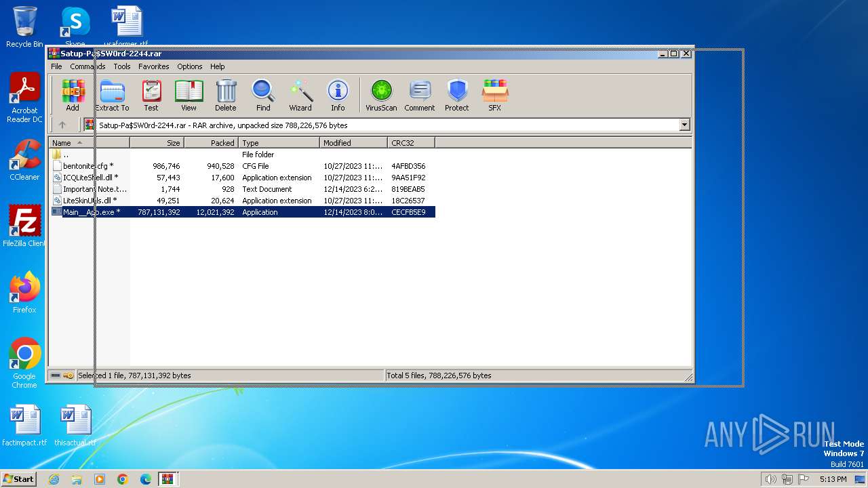Open the Options menu
868x488 pixels.
[190, 66]
